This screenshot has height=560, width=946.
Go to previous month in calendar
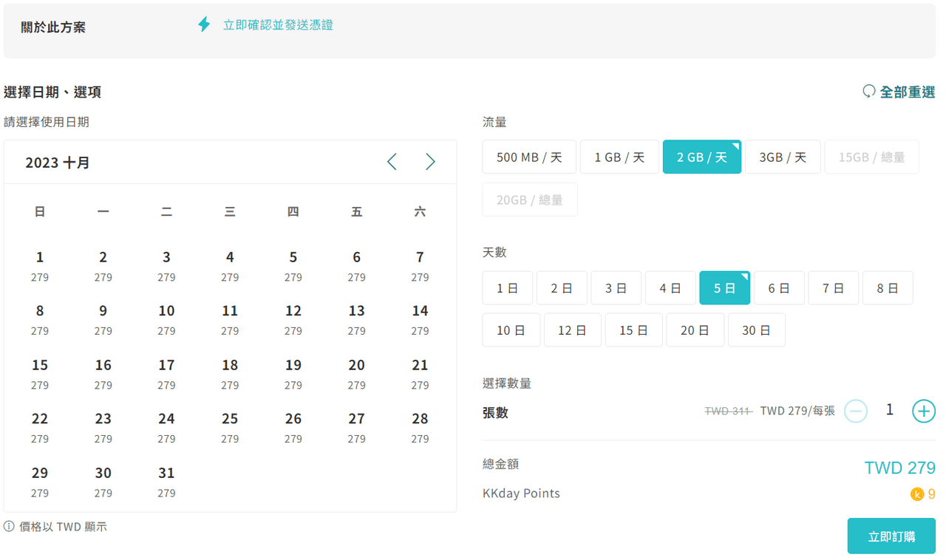392,162
